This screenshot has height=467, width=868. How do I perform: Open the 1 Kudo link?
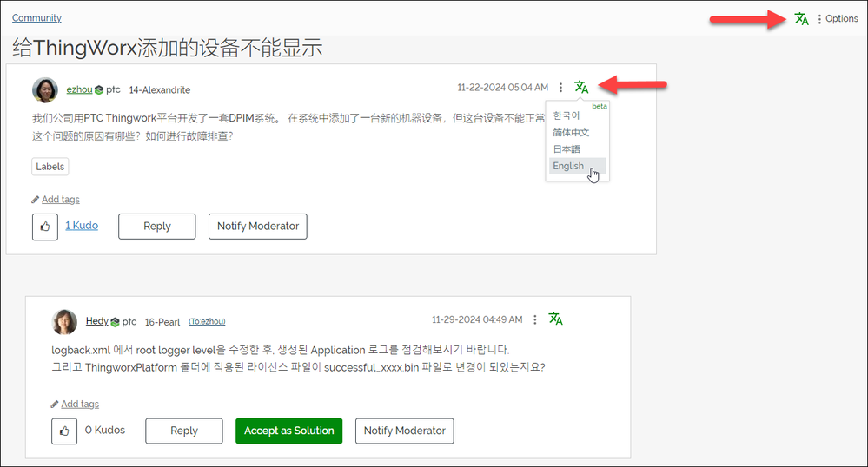click(82, 226)
